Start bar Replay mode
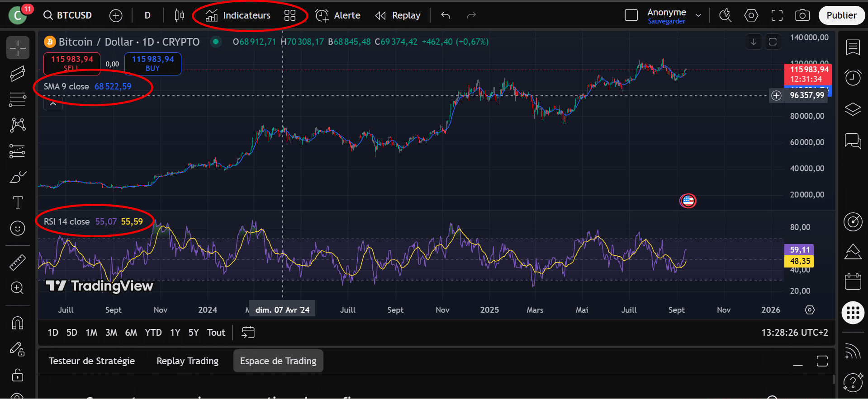The width and height of the screenshot is (868, 399). tap(398, 15)
